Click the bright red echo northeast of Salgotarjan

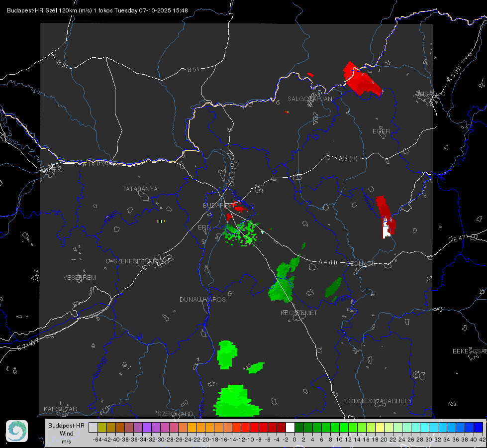pyautogui.click(x=362, y=79)
